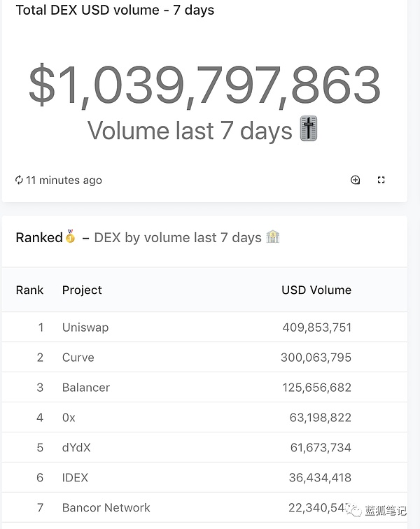The width and height of the screenshot is (420, 529).
Task: Sort by the USD Volume column header
Action: point(316,290)
